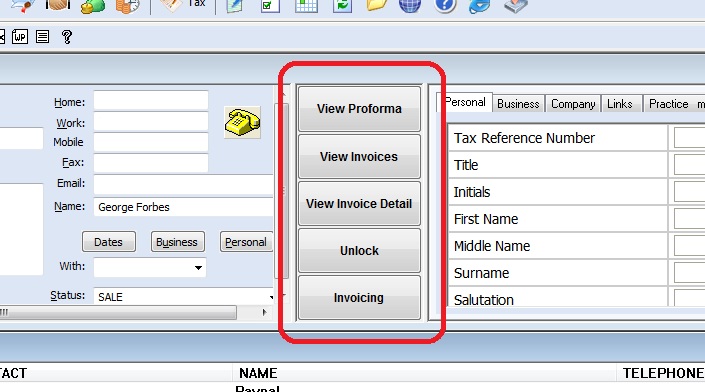Image resolution: width=705 pixels, height=392 pixels.
Task: Open the WP word processor icon
Action: click(x=20, y=36)
